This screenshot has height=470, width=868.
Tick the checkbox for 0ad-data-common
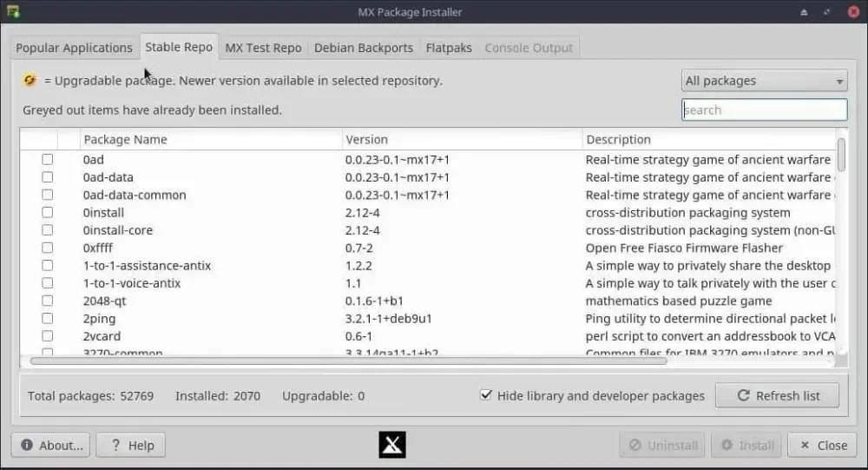pos(48,195)
